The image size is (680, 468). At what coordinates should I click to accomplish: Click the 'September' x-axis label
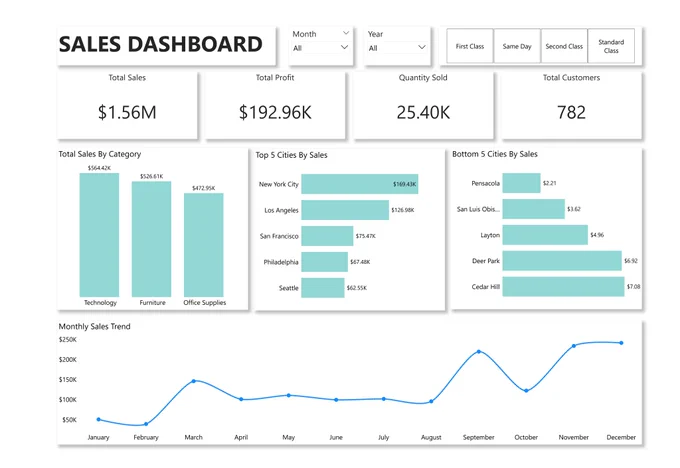click(479, 437)
